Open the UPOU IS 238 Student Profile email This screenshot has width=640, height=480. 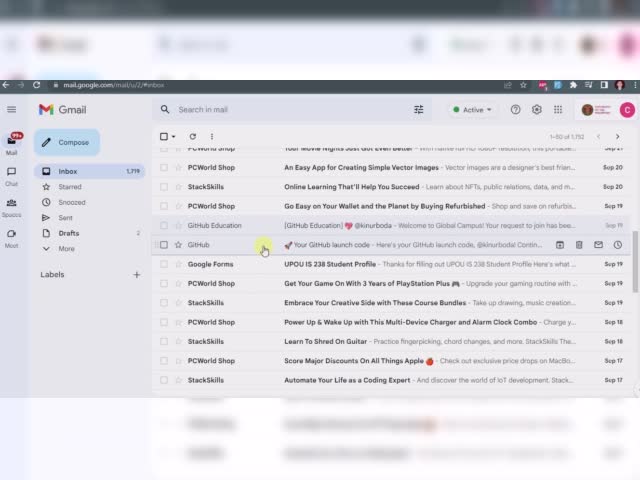coord(390,264)
